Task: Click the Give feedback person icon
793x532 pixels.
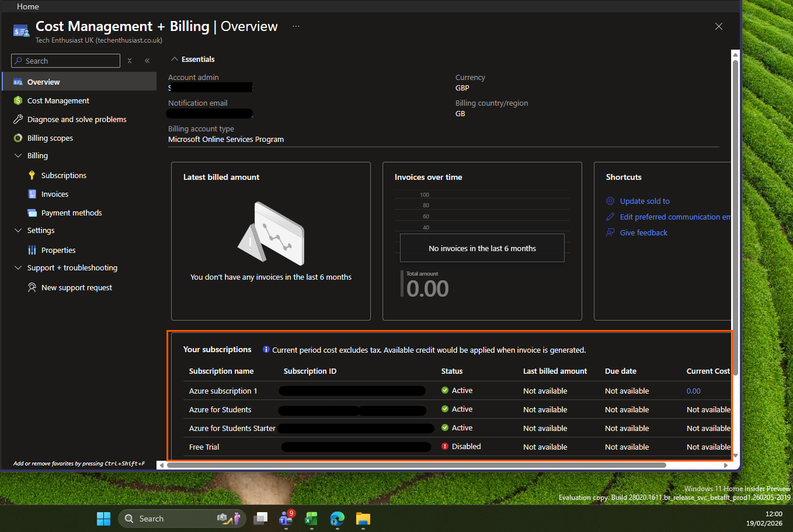Action: coord(610,232)
